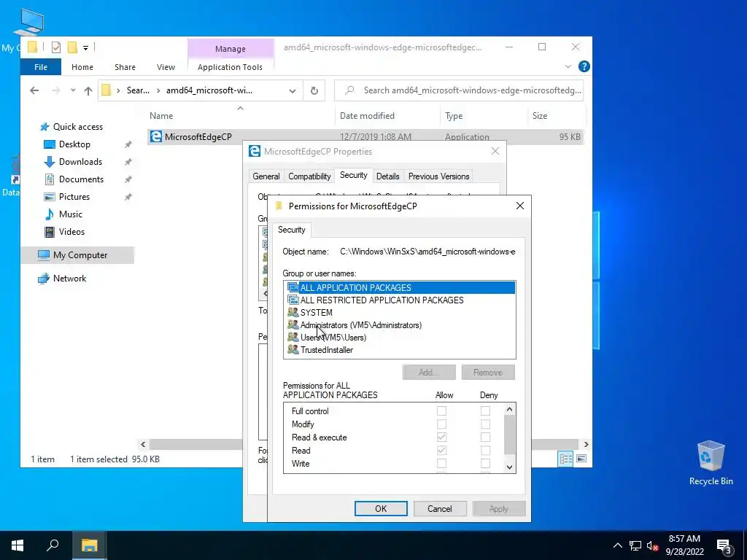The height and width of the screenshot is (560, 747).
Task: Open Desktop in Quick access
Action: pyautogui.click(x=74, y=144)
